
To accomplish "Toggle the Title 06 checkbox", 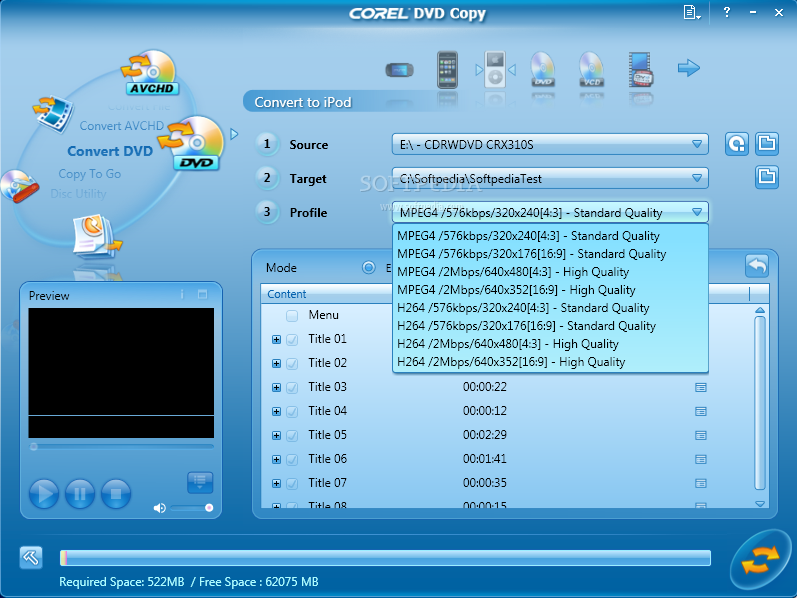I will (x=292, y=459).
